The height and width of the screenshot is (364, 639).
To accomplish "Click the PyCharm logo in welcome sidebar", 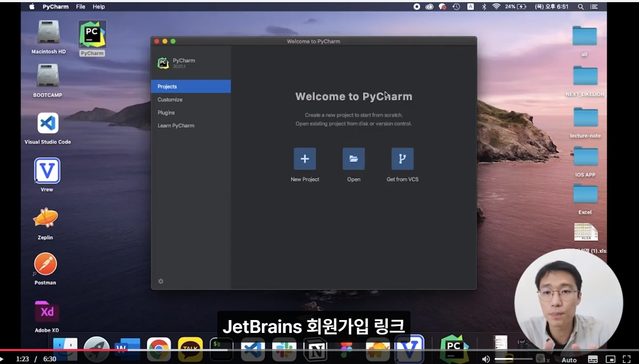I will (163, 63).
